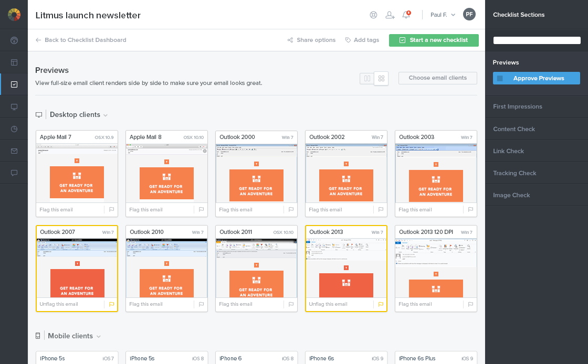Open the Apple Mail 7 preview thumbnail
Screen dimensions: 588x364
click(x=77, y=174)
